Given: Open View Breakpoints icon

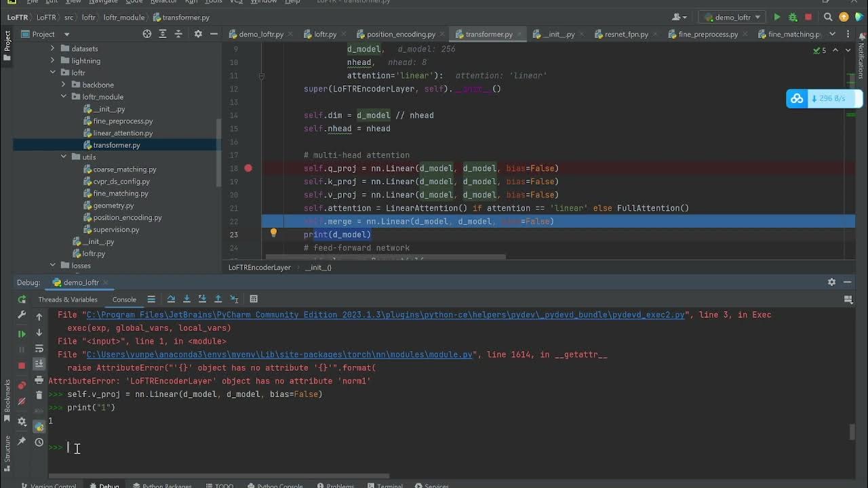Looking at the screenshot, I should 22,385.
